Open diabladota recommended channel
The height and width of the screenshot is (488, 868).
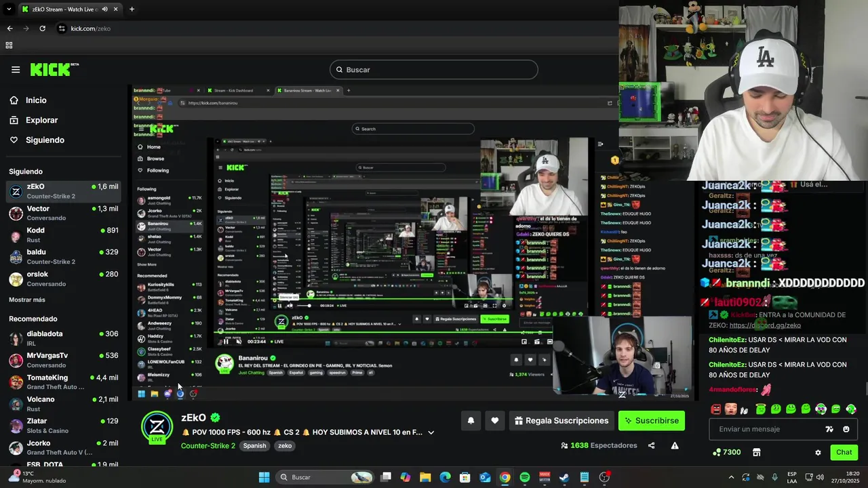point(64,338)
